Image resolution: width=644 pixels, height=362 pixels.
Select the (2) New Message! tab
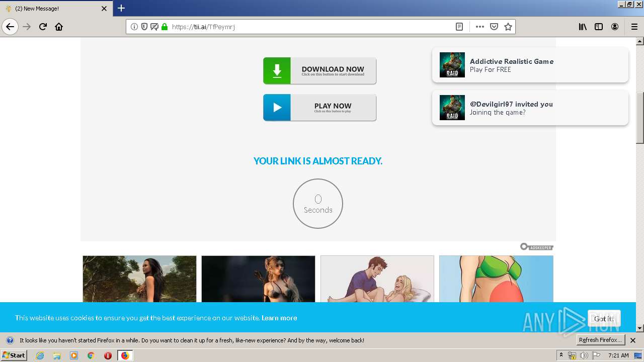pyautogui.click(x=56, y=9)
